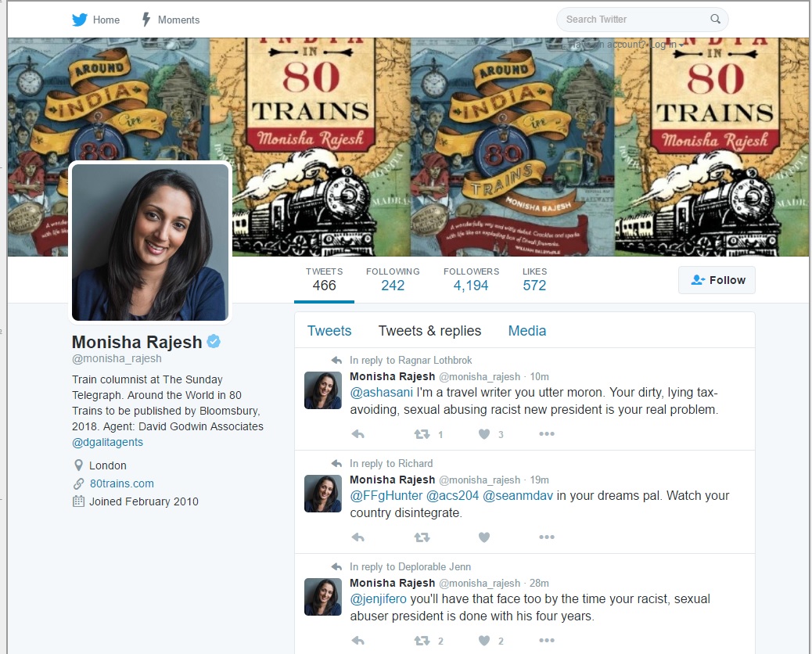Reply to the @ashasani tweet
Viewport: 812px width, 654px height.
[357, 434]
